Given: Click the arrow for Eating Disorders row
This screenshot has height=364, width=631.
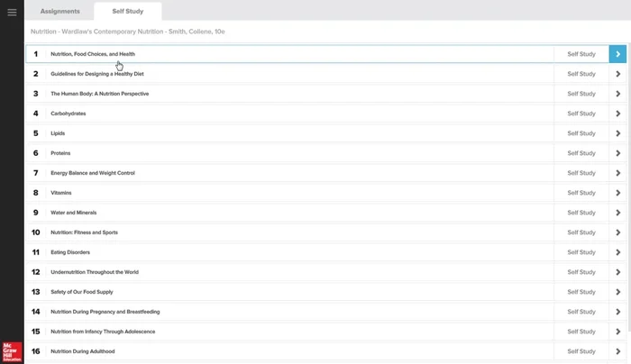Looking at the screenshot, I should pos(617,252).
